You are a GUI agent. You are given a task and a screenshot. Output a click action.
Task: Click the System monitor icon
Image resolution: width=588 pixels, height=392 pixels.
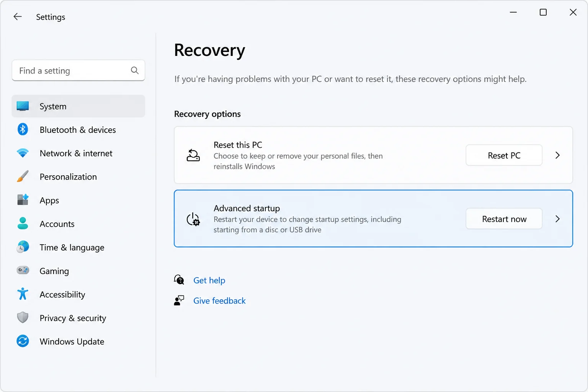pyautogui.click(x=23, y=106)
